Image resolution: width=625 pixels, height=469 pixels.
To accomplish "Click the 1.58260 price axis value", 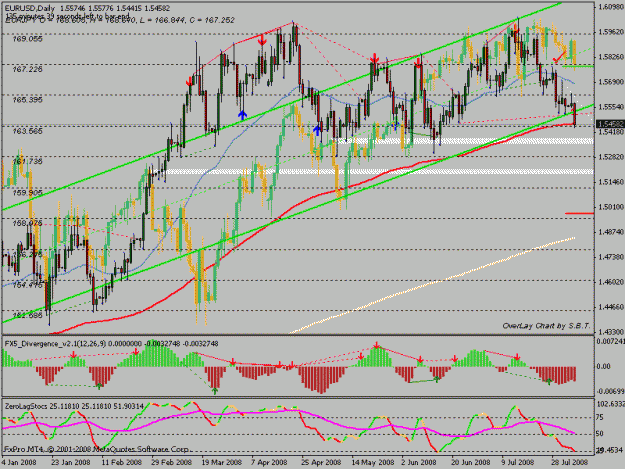I will 610,57.
